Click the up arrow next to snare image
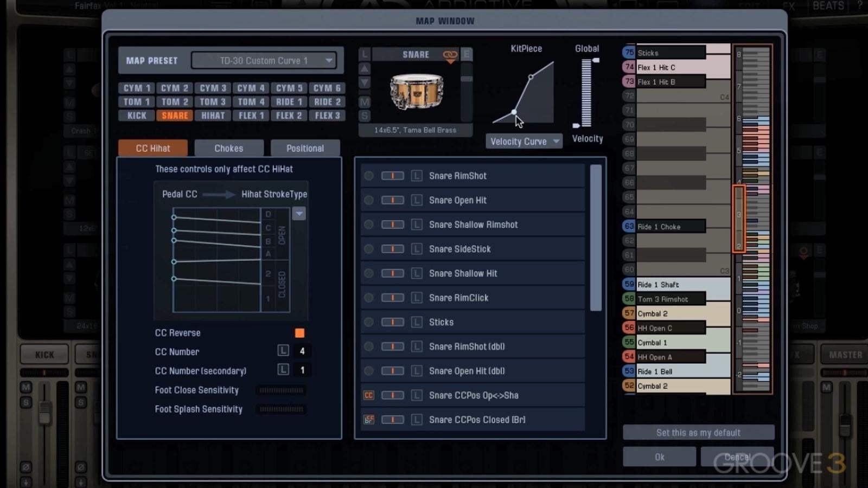Screen dimensions: 868x488 pos(365,69)
